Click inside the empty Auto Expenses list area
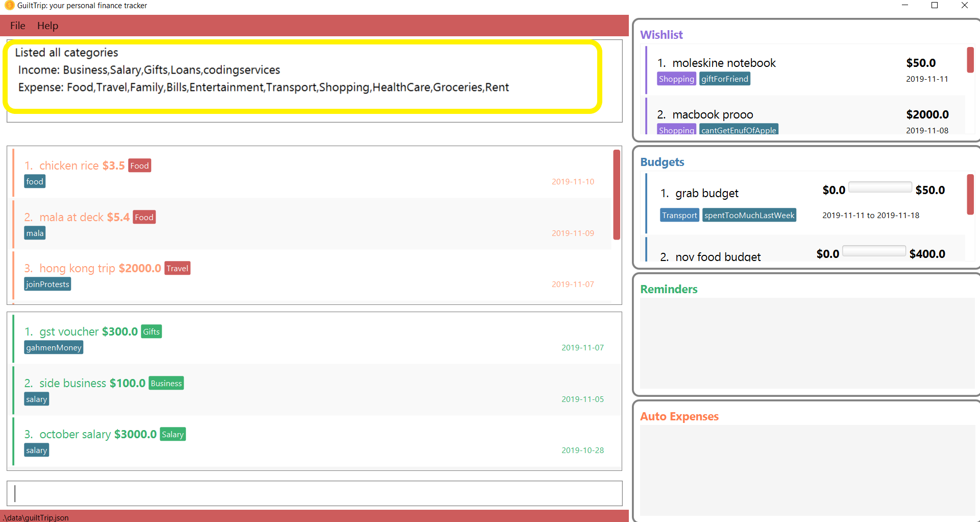The image size is (980, 522). tap(807, 470)
